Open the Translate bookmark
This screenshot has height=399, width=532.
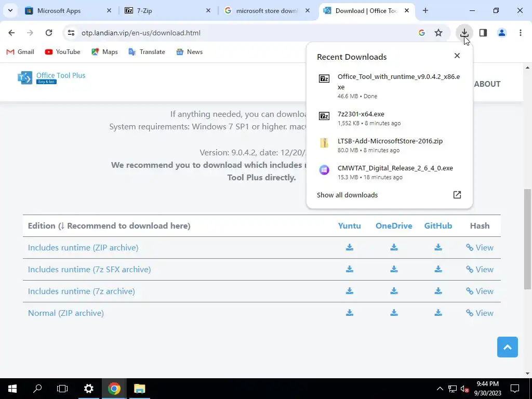click(x=147, y=52)
